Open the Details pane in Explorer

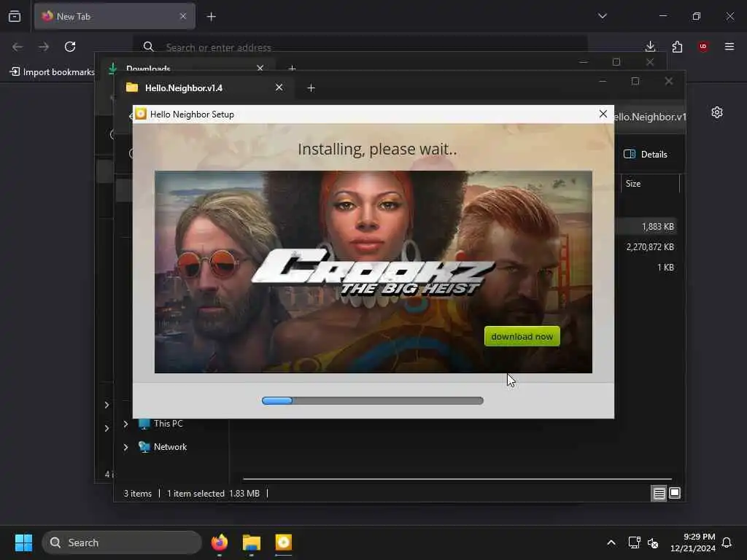click(646, 154)
